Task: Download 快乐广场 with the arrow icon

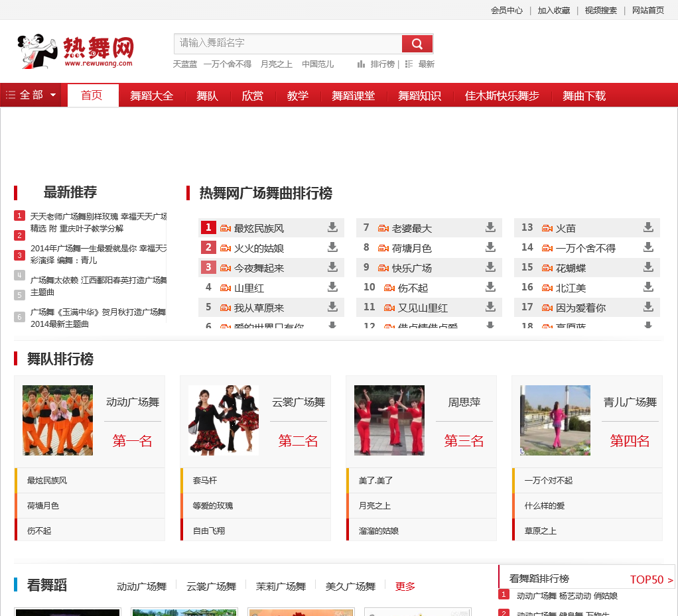Action: click(490, 267)
